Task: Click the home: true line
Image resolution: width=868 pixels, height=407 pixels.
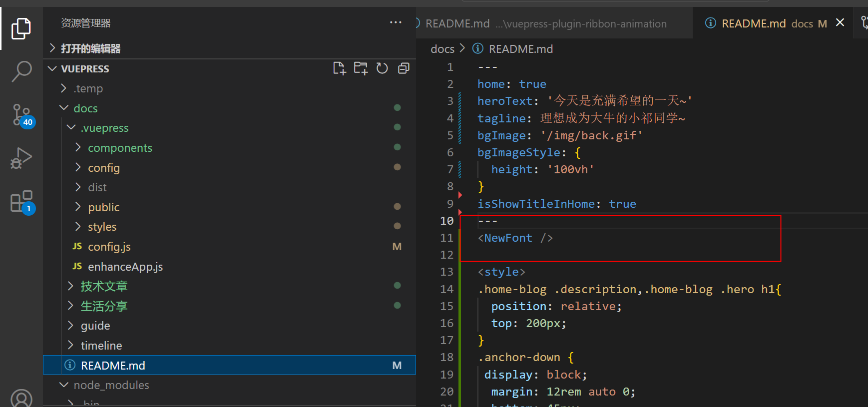Action: (512, 84)
